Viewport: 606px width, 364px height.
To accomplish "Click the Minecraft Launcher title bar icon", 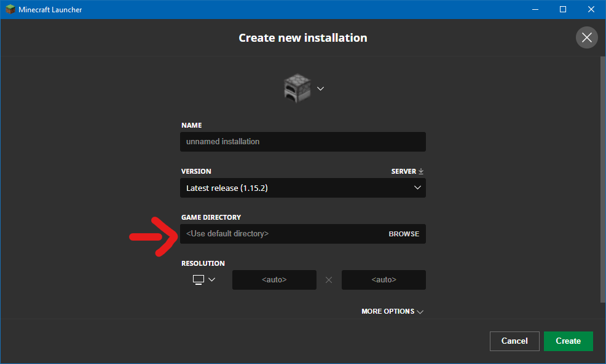I will (x=10, y=9).
